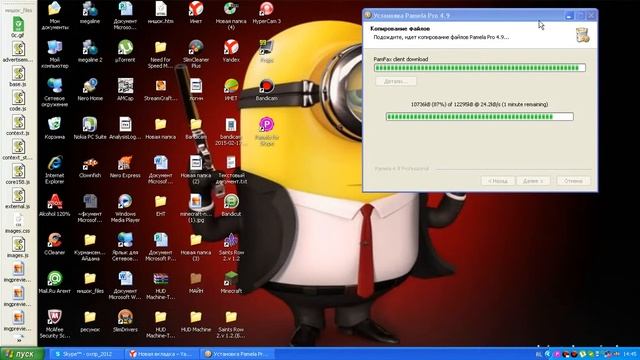Open the AnalysisLog file icon
Screen dimensions: 640x360
pos(125,128)
